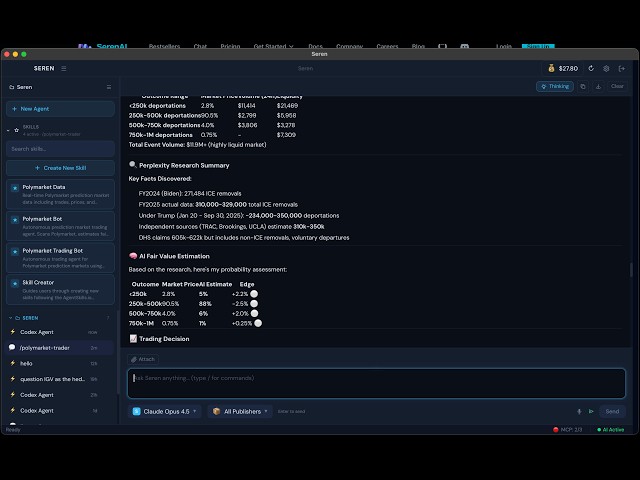The width and height of the screenshot is (640, 480).
Task: Open the Skill Creator skill card
Action: [60, 290]
